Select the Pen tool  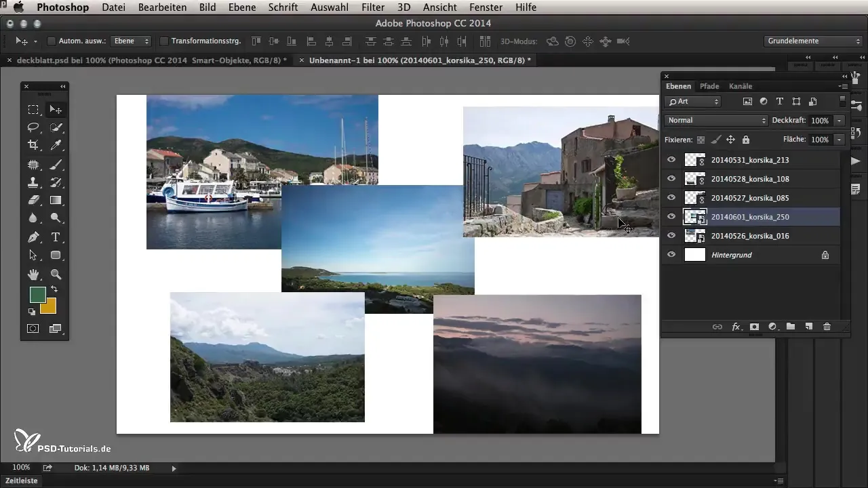(x=33, y=237)
